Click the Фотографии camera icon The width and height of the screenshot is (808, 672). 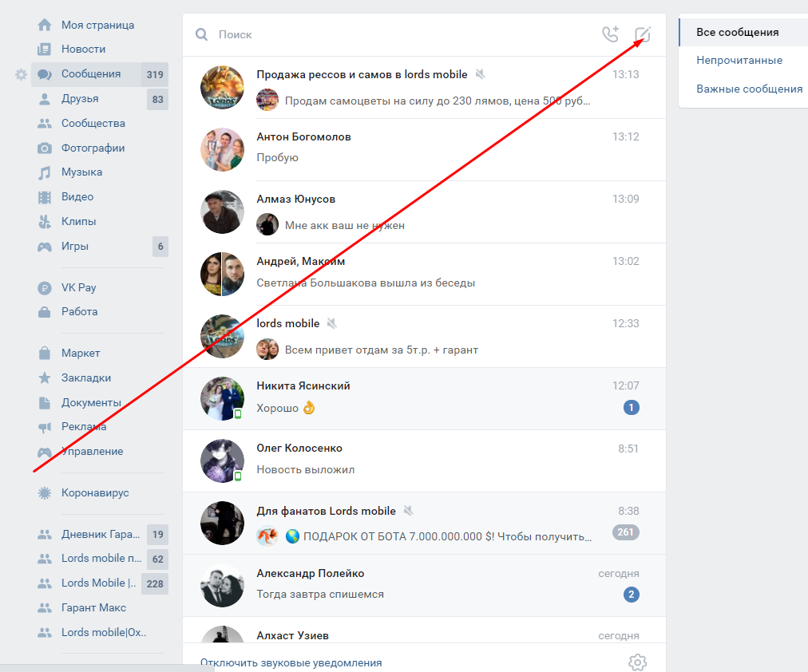click(x=45, y=148)
